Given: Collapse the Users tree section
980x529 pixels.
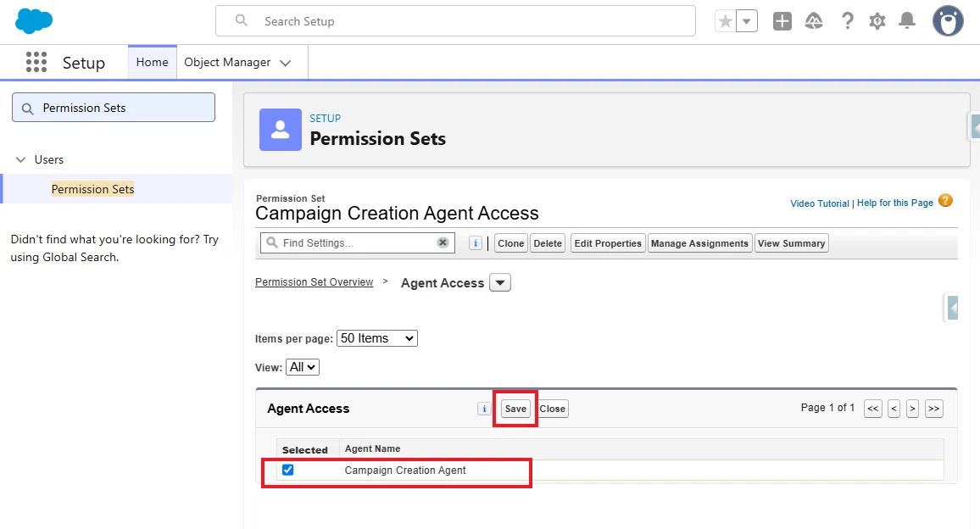Looking at the screenshot, I should (x=20, y=159).
